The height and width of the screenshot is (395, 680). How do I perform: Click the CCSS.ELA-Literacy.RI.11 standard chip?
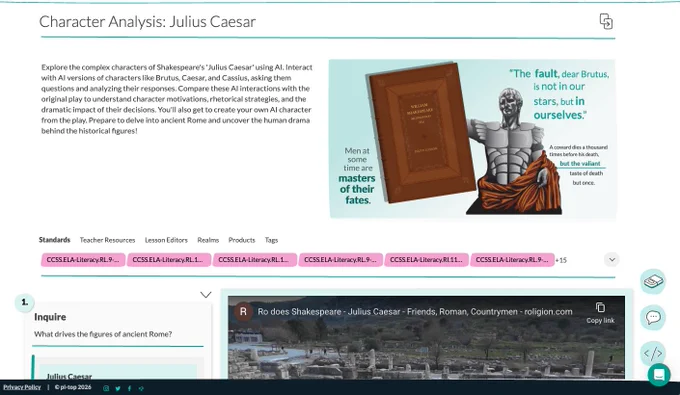[x=426, y=260]
